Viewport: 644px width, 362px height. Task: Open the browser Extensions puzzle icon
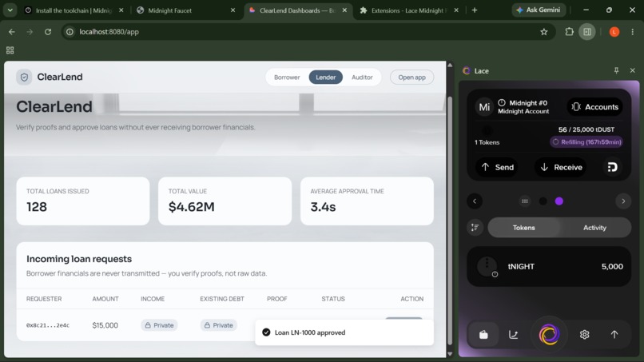[569, 32]
